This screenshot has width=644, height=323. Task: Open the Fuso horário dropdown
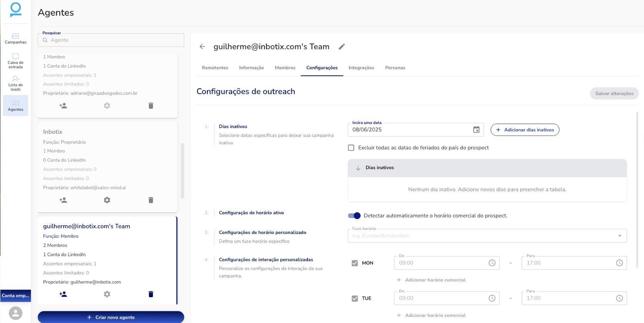tap(487, 236)
